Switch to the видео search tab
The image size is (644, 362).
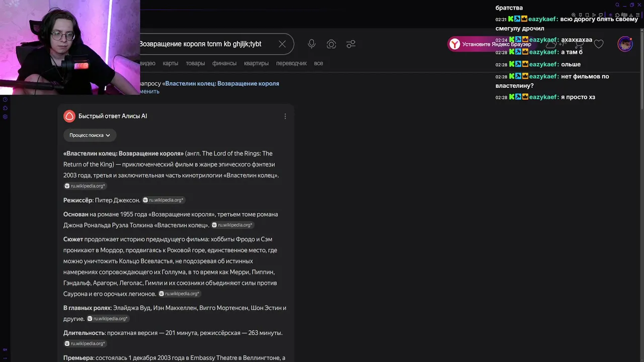click(147, 63)
